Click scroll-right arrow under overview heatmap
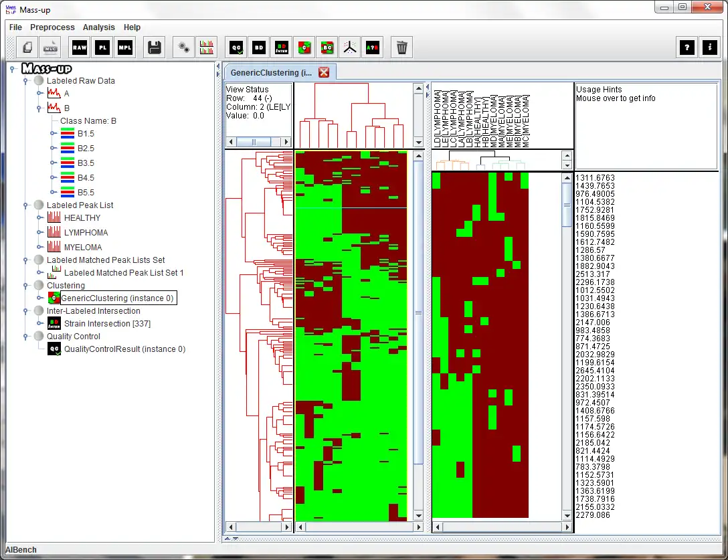The height and width of the screenshot is (560, 728). point(419,527)
